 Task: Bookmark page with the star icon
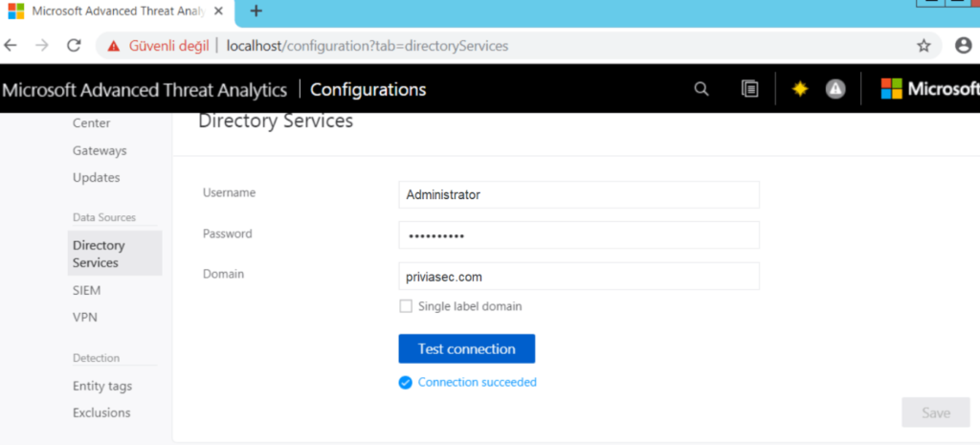pyautogui.click(x=924, y=46)
